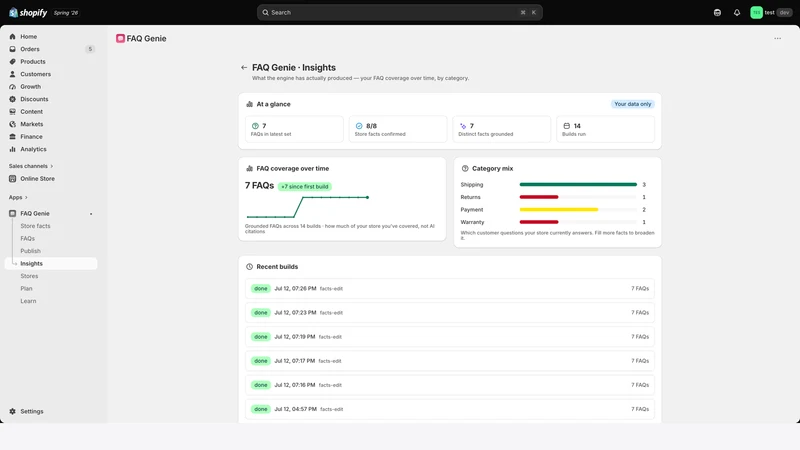Click the end point of coverage line chart

point(367,197)
